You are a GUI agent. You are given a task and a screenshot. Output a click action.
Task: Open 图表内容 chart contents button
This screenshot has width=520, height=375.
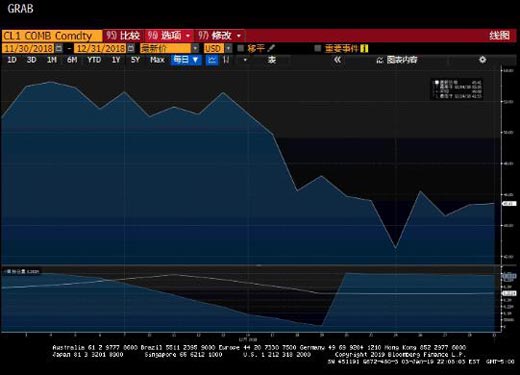397,60
